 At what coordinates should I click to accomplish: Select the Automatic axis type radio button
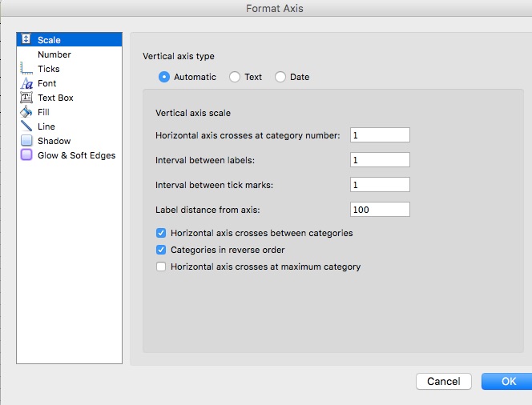coord(164,77)
